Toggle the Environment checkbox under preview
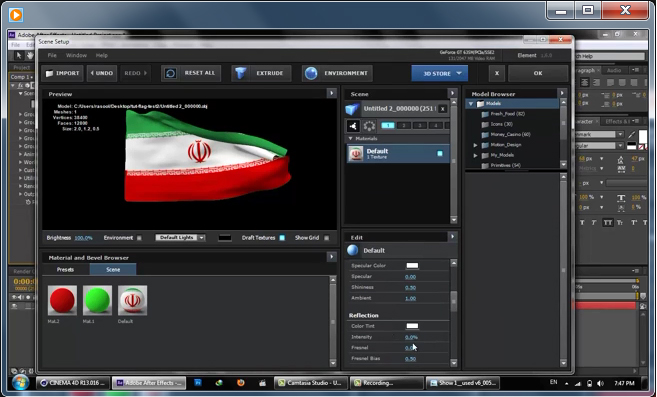Screen dimensions: 657x397 click(140, 238)
